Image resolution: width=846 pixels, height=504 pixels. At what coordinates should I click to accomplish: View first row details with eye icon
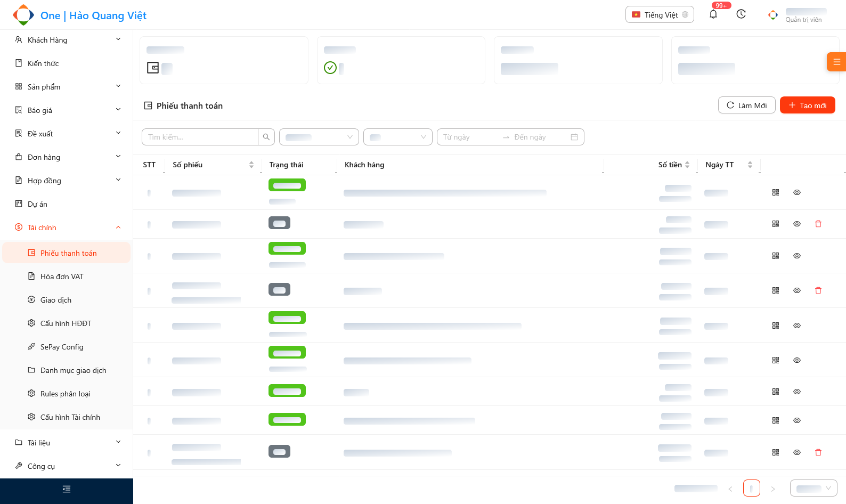797,192
